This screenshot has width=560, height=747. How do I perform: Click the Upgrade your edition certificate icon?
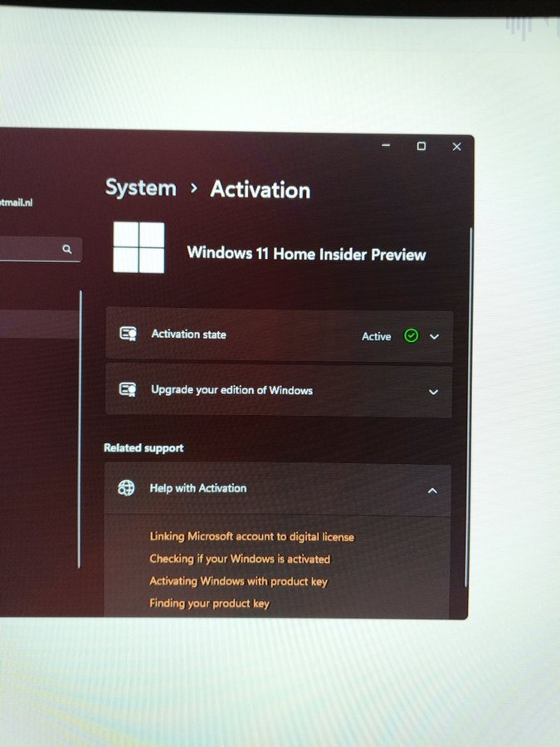128,390
